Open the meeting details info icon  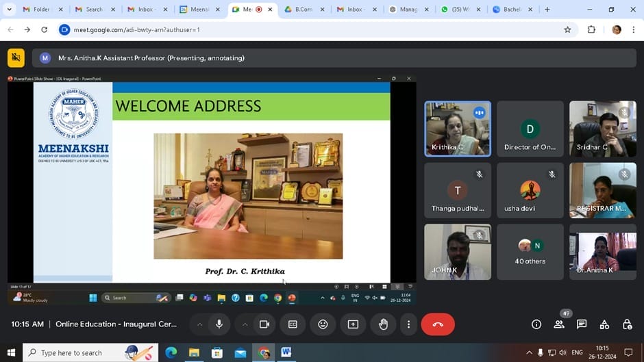[536, 324]
